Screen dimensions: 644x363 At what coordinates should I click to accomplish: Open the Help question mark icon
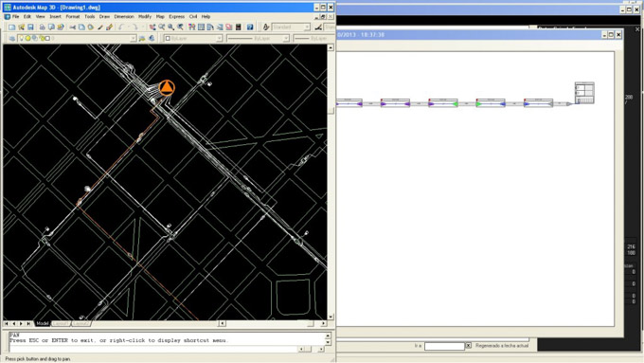click(x=250, y=27)
